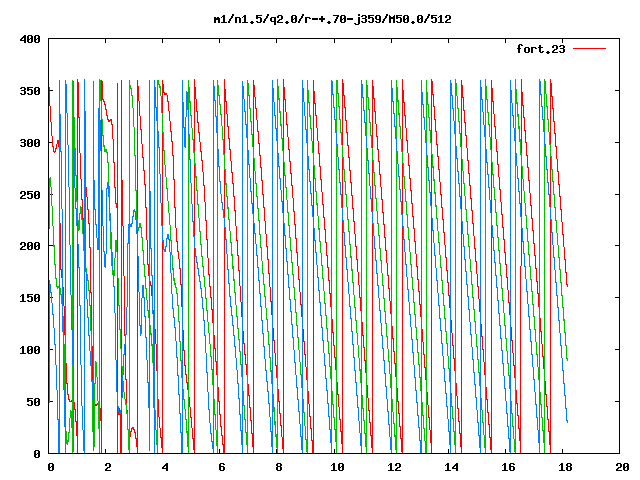640x480 pixels.
Task: Click the plot title m1/n1.5/q2.0/r-+.70-j359/M50.0/512
Action: point(333,19)
